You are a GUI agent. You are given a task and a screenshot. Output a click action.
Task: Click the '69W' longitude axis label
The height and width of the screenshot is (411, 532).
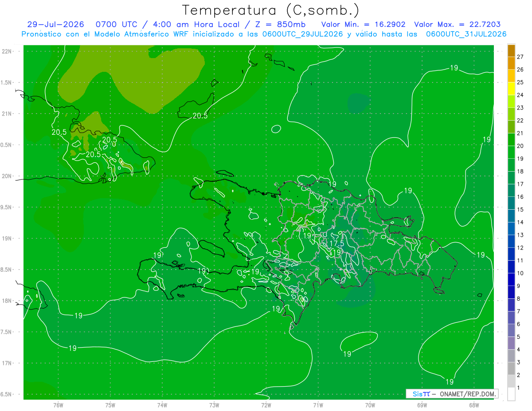click(422, 405)
